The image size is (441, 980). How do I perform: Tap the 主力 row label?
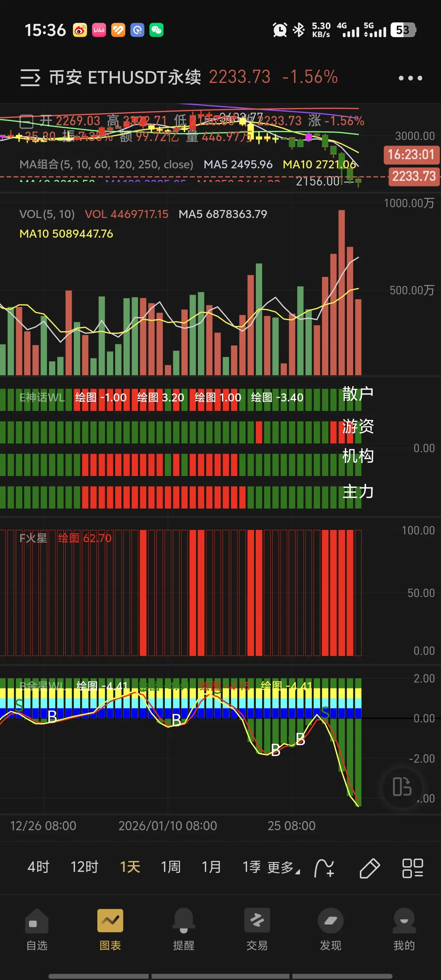[x=358, y=491]
